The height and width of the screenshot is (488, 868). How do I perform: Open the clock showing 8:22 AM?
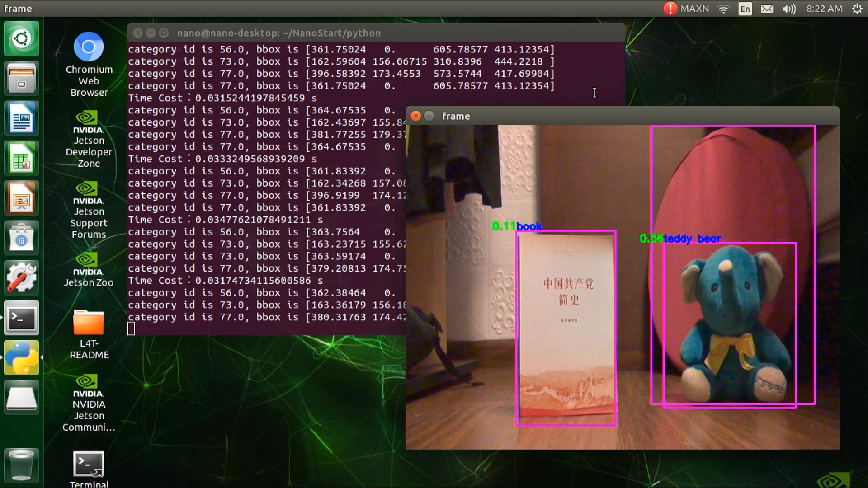(824, 9)
